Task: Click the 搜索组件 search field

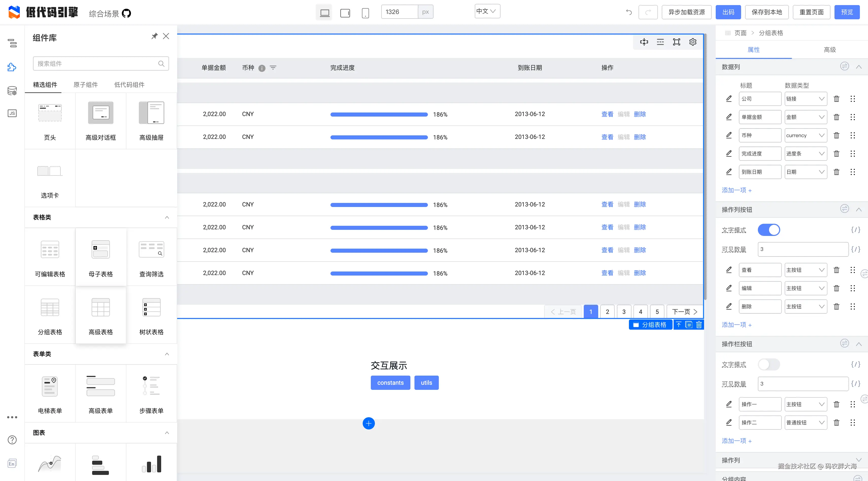Action: (x=96, y=64)
